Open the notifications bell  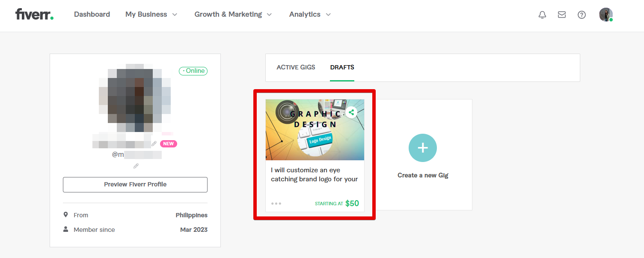pos(542,14)
